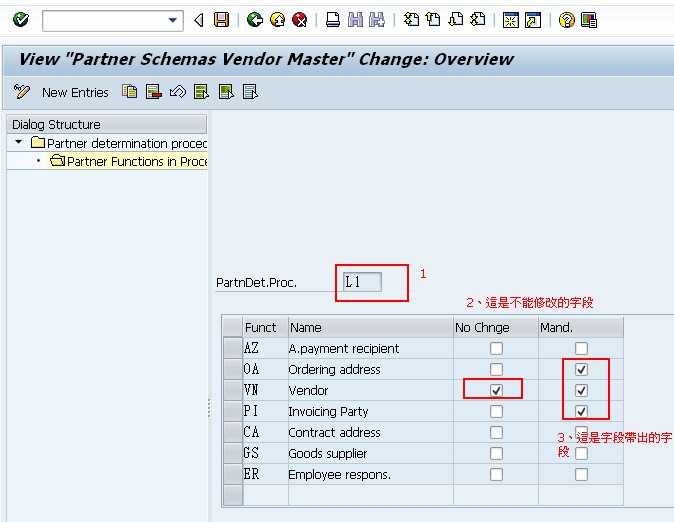This screenshot has height=522, width=674.
Task: Open the Help question mark icon
Action: click(567, 20)
